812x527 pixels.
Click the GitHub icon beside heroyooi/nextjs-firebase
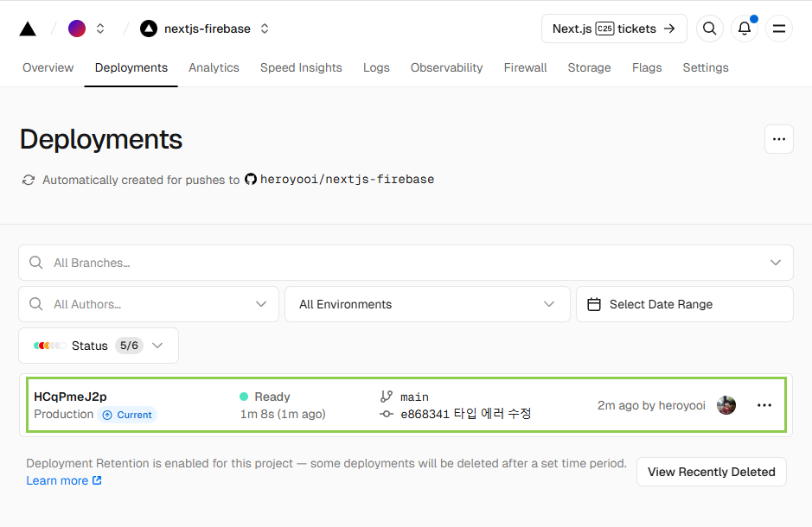[251, 180]
